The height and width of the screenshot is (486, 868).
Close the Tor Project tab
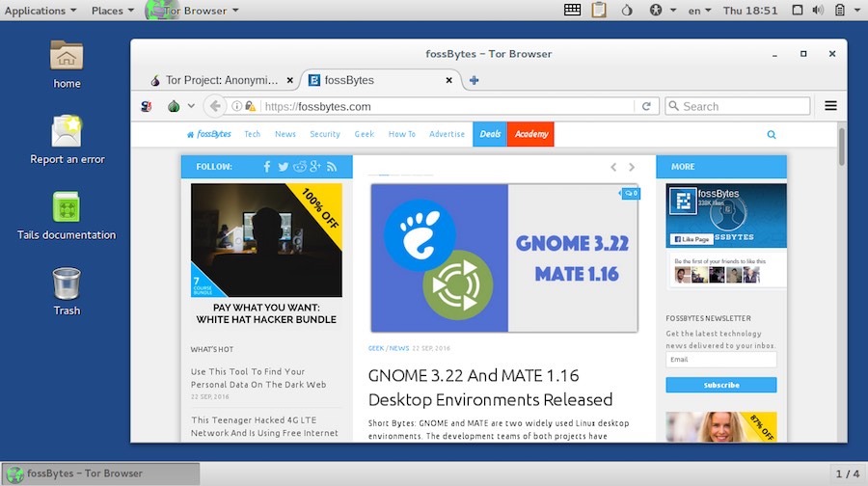click(x=289, y=80)
